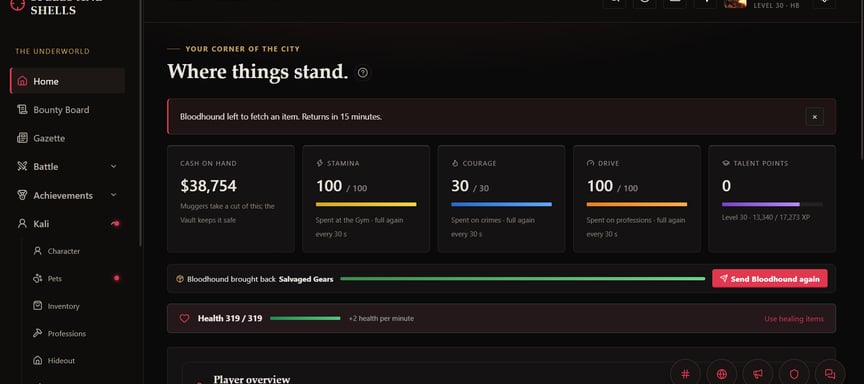Click 'Health 319 / 319' text
The height and width of the screenshot is (384, 864).
pyautogui.click(x=230, y=318)
